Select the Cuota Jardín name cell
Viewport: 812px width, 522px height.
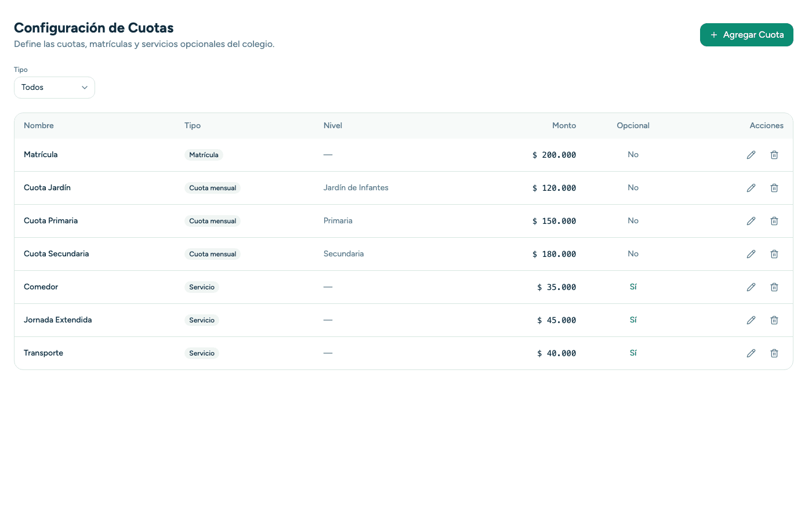point(47,188)
